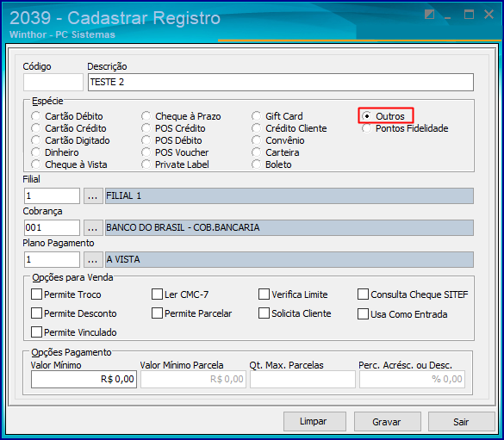504x440 pixels.
Task: Click the Plano Pagamento code field
Action: click(x=52, y=259)
